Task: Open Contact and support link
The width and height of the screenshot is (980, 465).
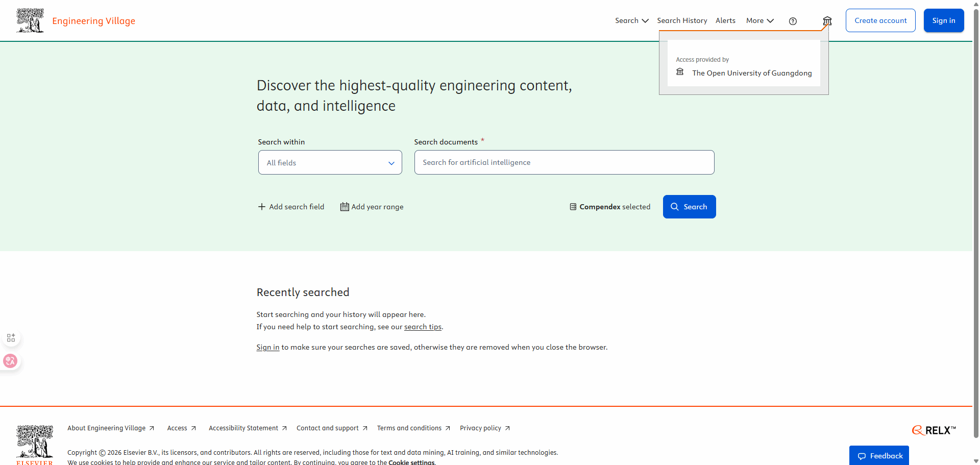Action: pyautogui.click(x=332, y=428)
